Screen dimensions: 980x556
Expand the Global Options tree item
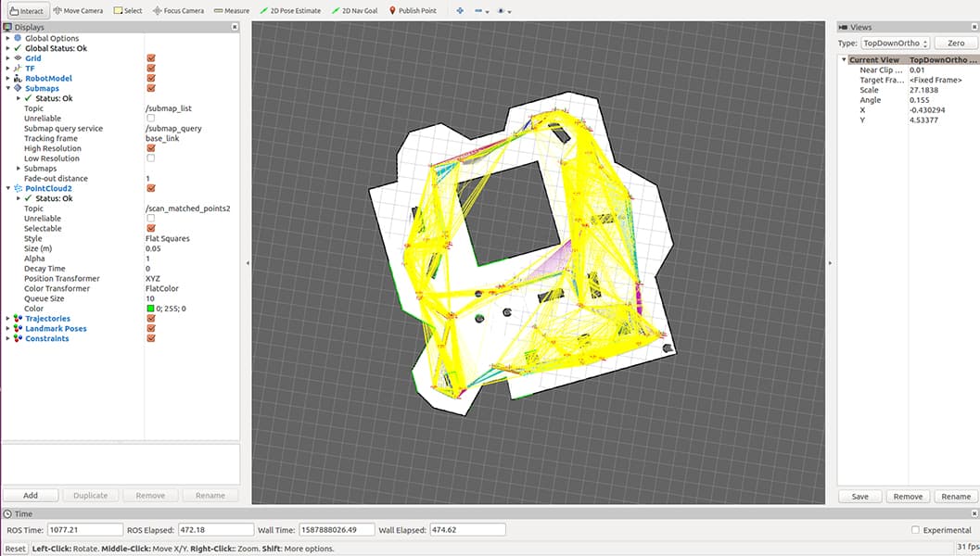click(8, 38)
